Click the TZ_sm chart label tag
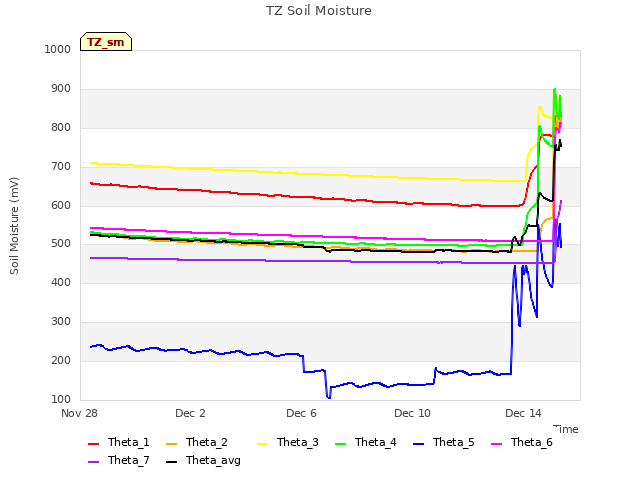Image resolution: width=640 pixels, height=480 pixels. (x=106, y=42)
